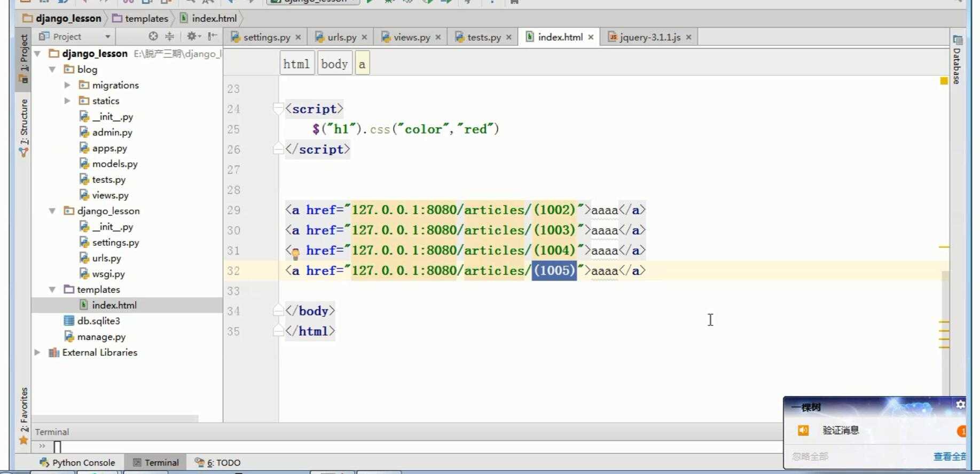The width and height of the screenshot is (980, 474).
Task: Click the yellow inspection status indicator
Action: [x=944, y=81]
